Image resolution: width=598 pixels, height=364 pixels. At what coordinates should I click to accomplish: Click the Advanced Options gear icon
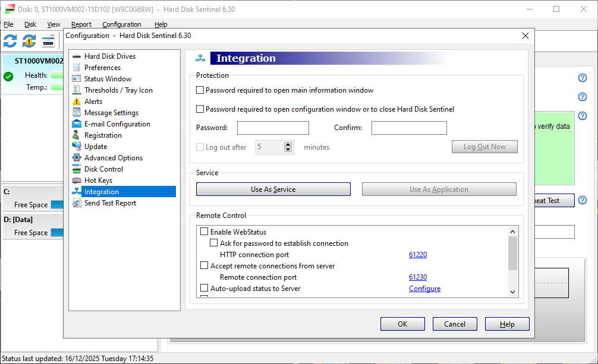pos(77,158)
